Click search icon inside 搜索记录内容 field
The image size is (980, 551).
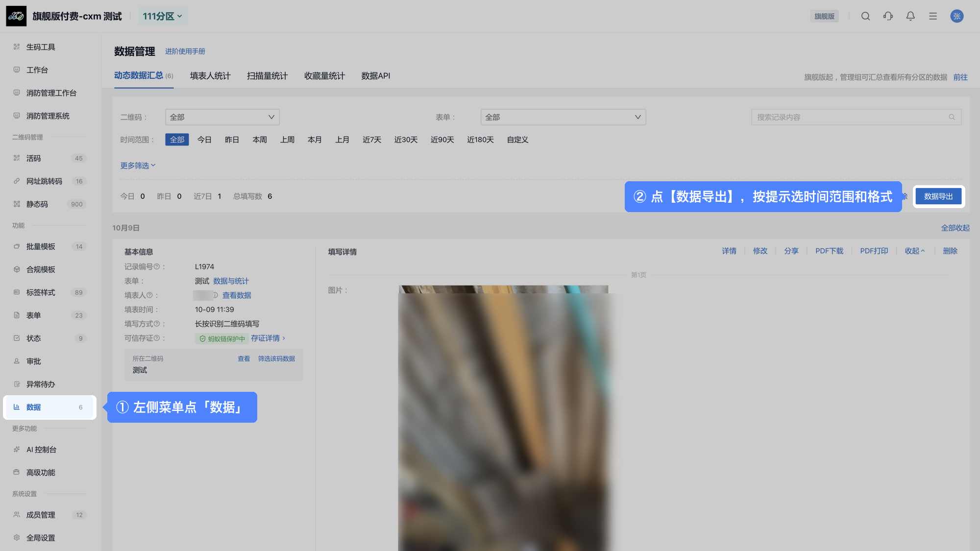pyautogui.click(x=952, y=117)
